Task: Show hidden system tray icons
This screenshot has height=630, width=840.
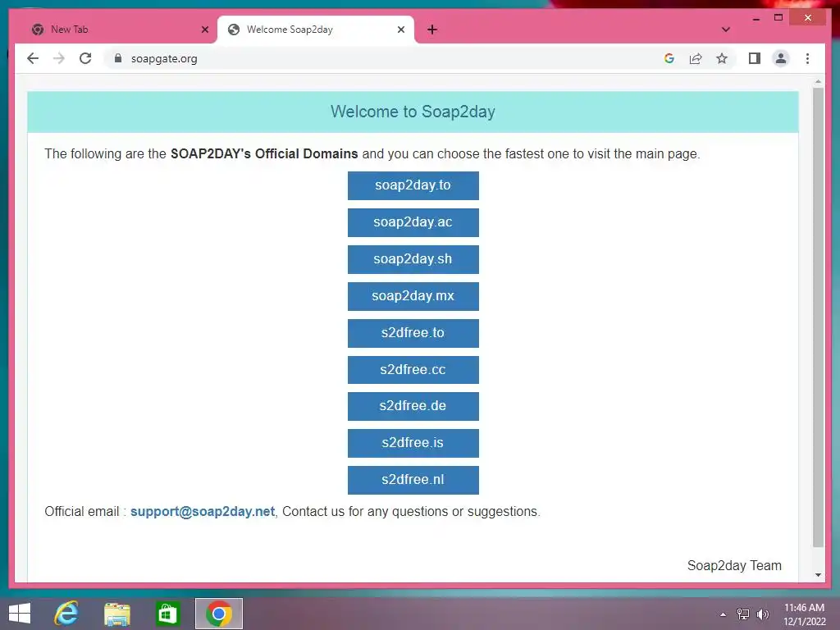Action: point(724,614)
